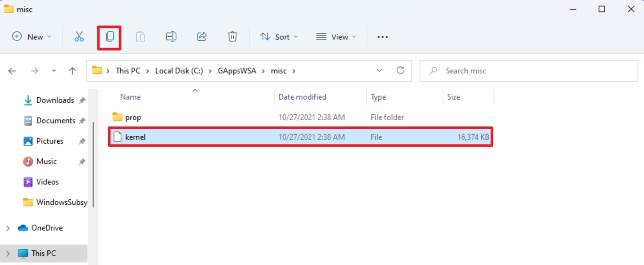
Task: Sort by Date modified column
Action: 302,97
